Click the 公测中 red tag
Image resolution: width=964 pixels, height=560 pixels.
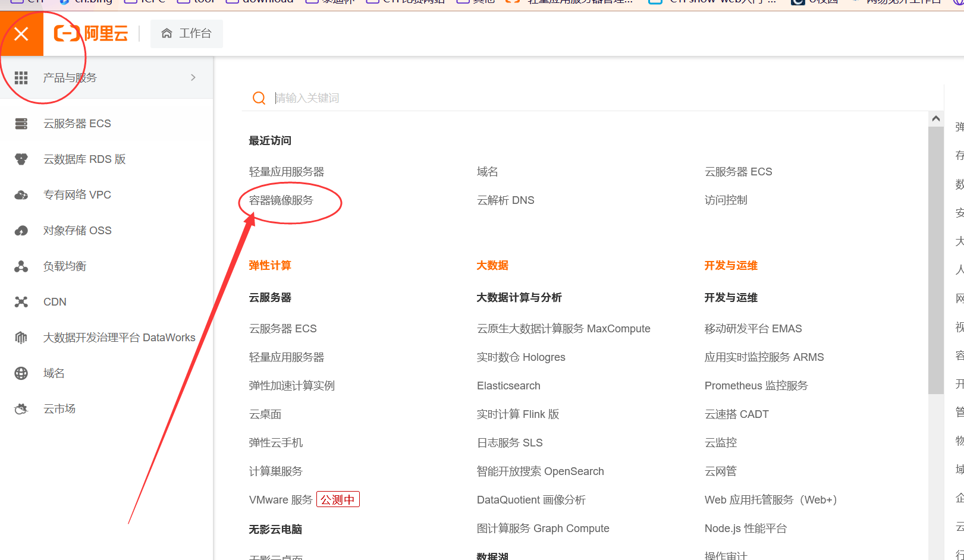click(338, 500)
